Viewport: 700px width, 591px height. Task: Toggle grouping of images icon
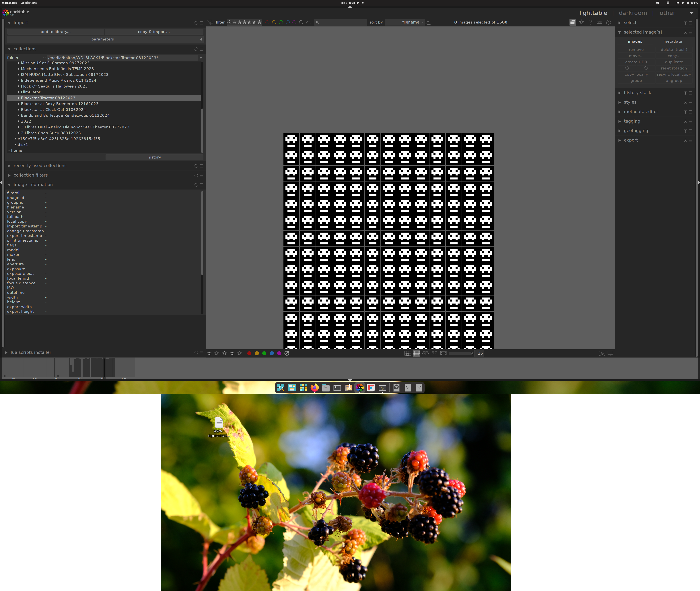572,22
